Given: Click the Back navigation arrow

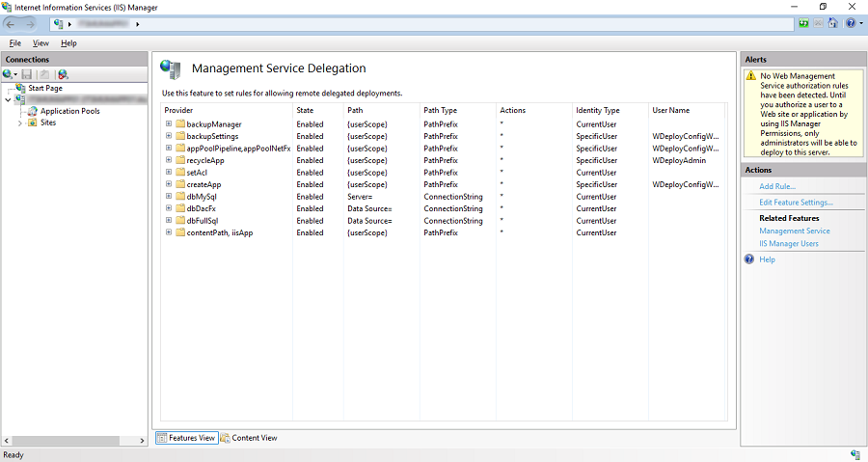Looking at the screenshot, I should pos(11,24).
